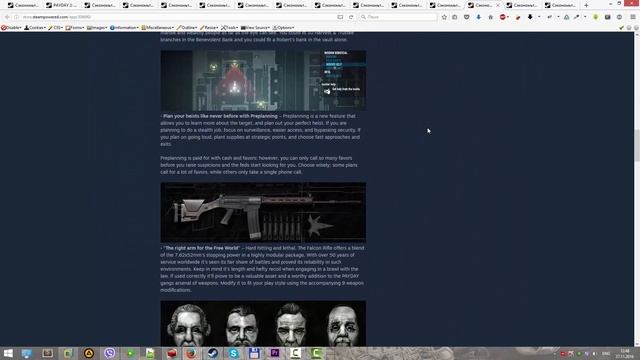This screenshot has width=640, height=360.
Task: Open Information menu in Web Developer toolbar
Action: (124, 28)
